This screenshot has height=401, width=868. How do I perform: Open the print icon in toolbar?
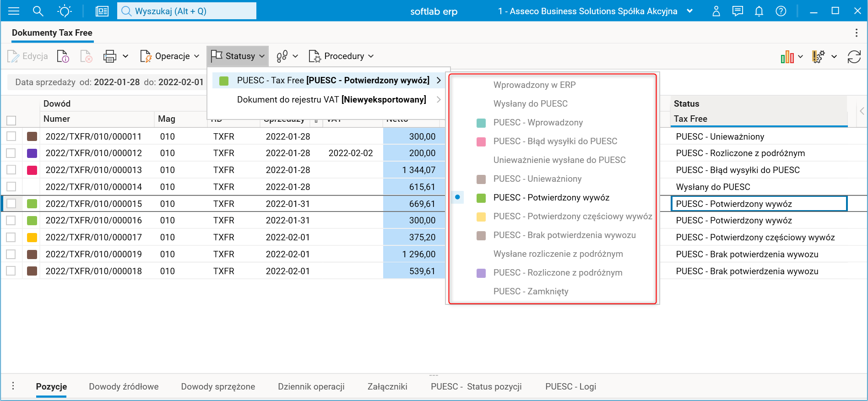(110, 56)
